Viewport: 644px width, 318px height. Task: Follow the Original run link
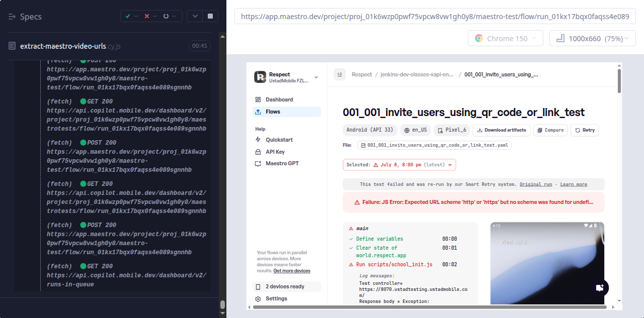pyautogui.click(x=536, y=184)
